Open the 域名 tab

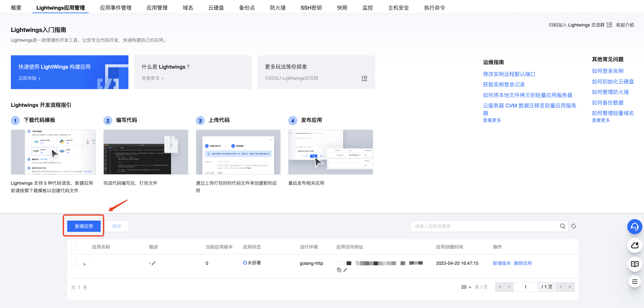188,8
